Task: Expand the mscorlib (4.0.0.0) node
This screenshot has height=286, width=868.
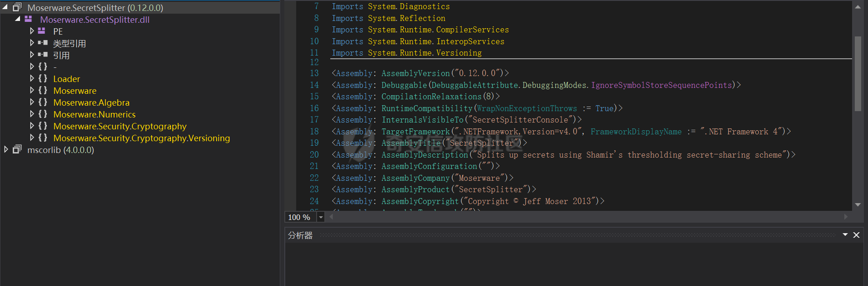Action: pos(5,149)
